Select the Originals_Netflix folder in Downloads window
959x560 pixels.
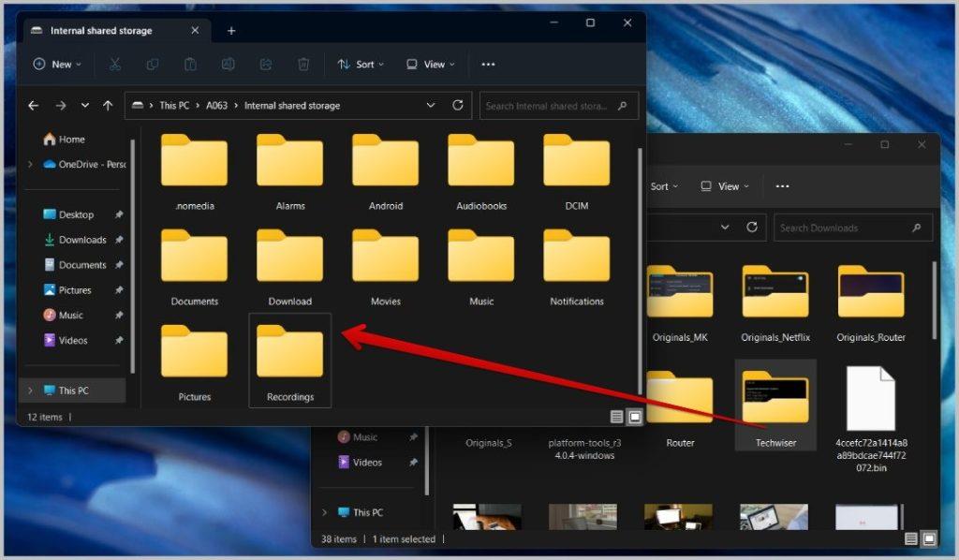775,303
